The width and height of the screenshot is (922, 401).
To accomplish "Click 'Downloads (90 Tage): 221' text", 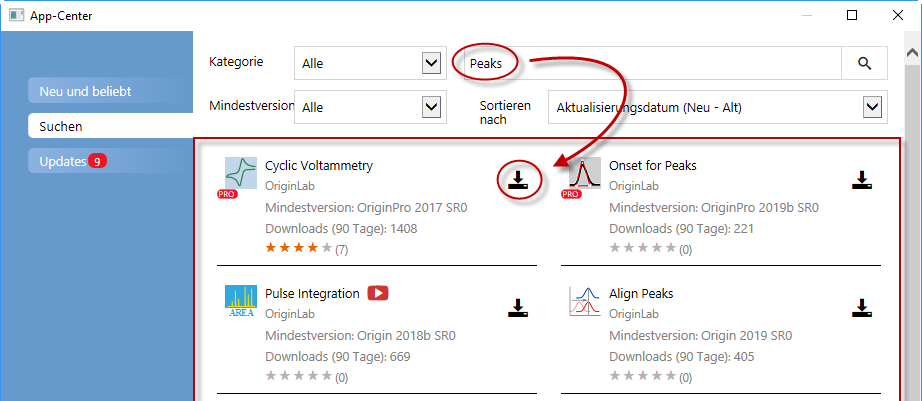I will tap(682, 228).
